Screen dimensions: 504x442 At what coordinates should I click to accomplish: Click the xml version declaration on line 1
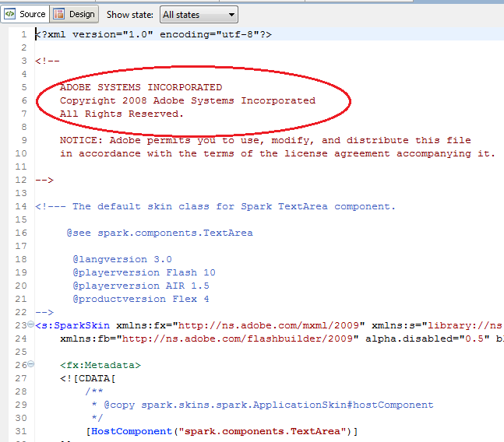coord(153,34)
